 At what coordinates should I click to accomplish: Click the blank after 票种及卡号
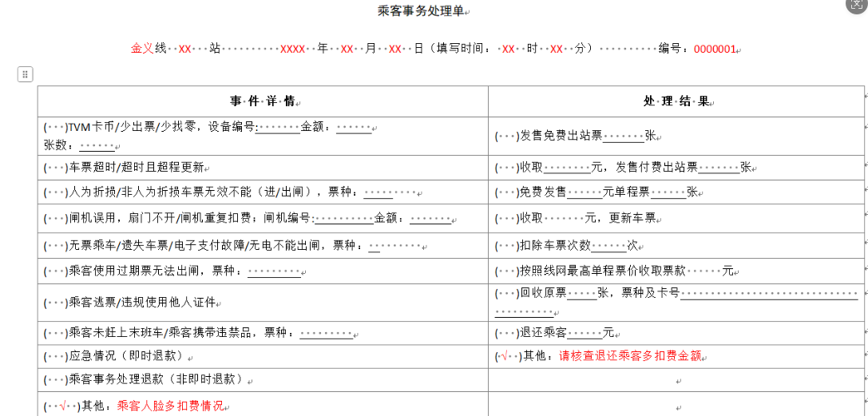click(767, 294)
